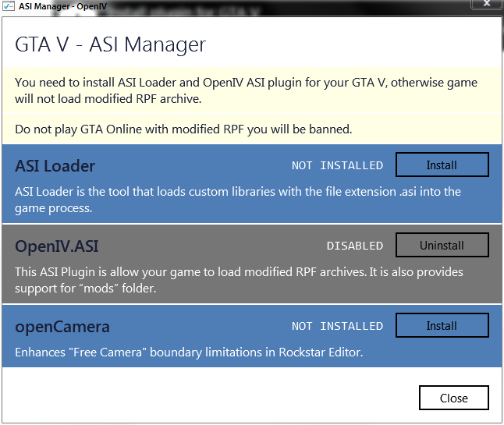Close the ASI Manager dialog
Image resolution: width=504 pixels, height=425 pixels.
(454, 398)
